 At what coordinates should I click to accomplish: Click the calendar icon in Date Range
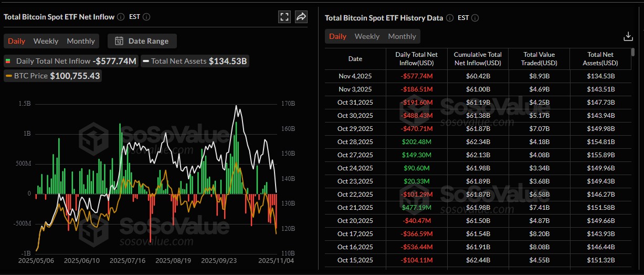click(119, 41)
